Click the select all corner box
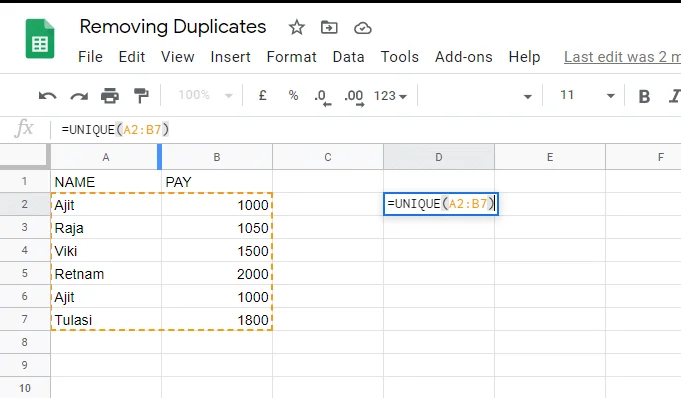The width and height of the screenshot is (681, 398). click(25, 156)
